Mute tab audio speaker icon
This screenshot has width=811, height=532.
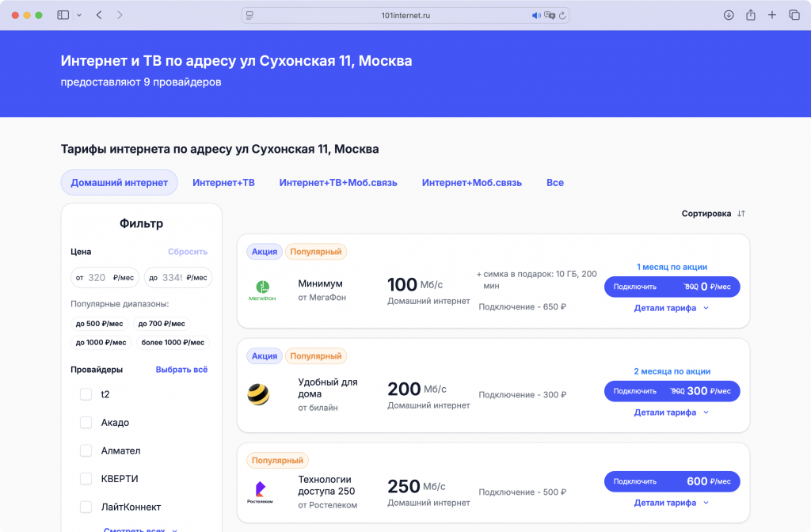point(536,16)
